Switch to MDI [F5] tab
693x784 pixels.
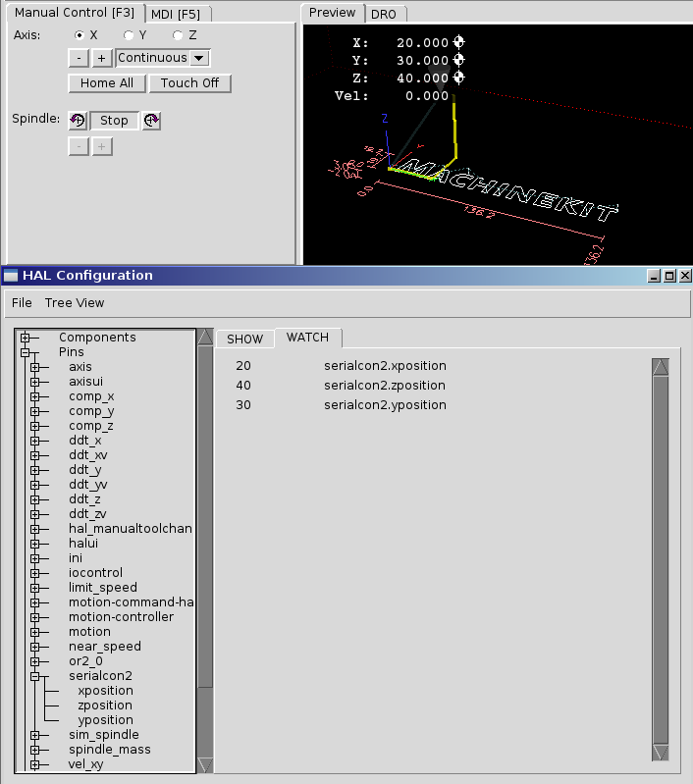point(176,15)
